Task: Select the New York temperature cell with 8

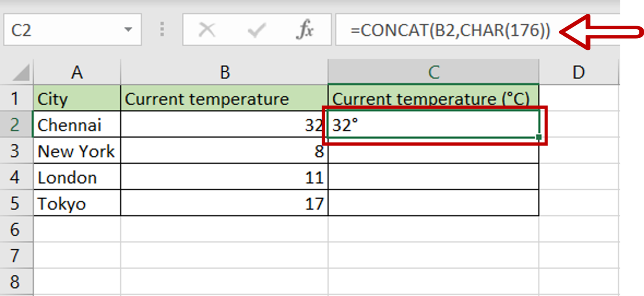Action: (x=225, y=151)
